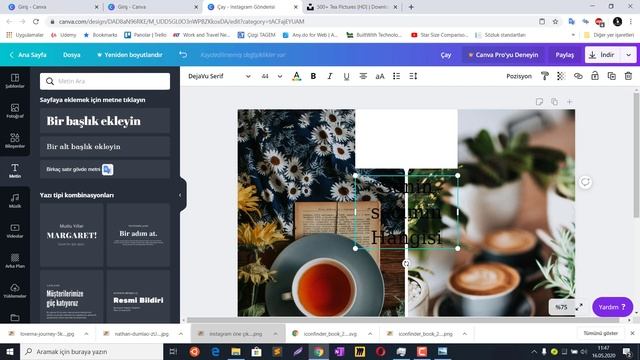Open the Yüklemeler uploads panel
640x360 pixels.
[15, 291]
